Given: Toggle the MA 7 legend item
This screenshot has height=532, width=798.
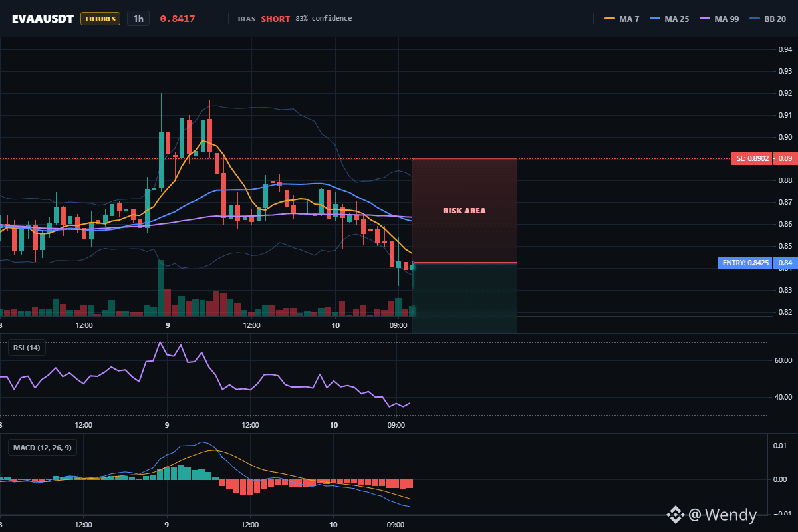Looking at the screenshot, I should 622,19.
